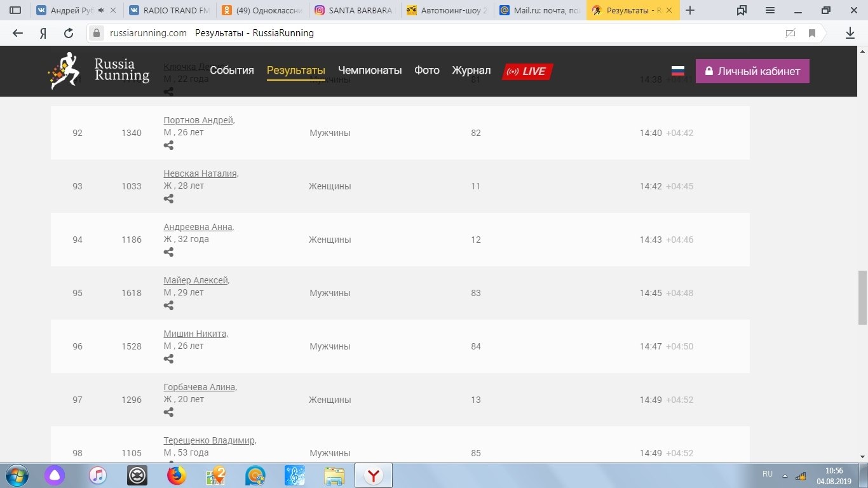Click the LIVE button
Screen dimensions: 868x488
(528, 71)
